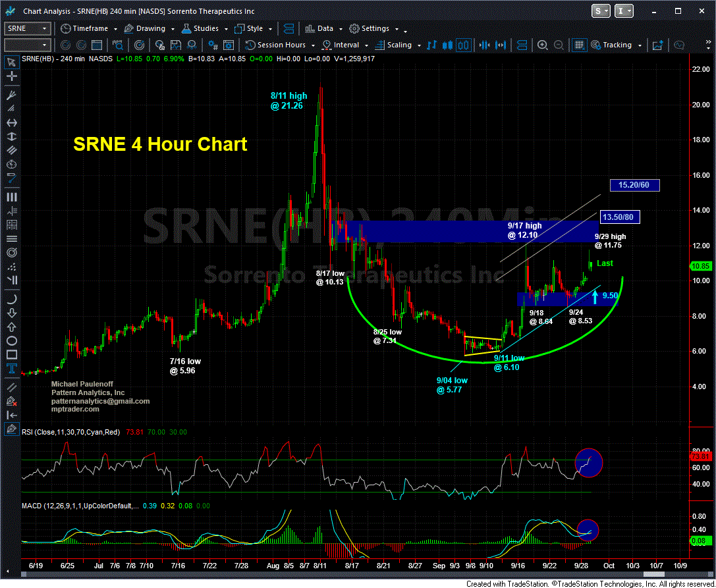Click the 10.85 last price tag
Screen dimensions: 716x588
point(700,266)
